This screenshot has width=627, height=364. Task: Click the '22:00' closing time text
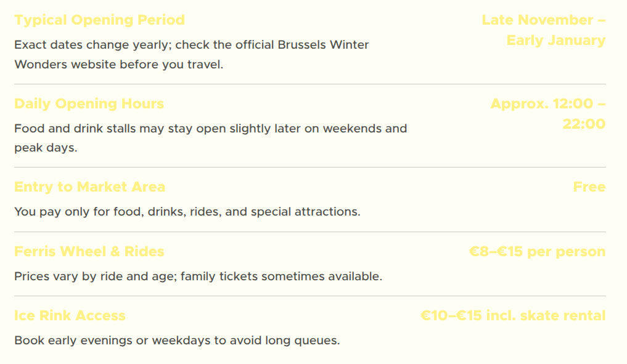[583, 124]
